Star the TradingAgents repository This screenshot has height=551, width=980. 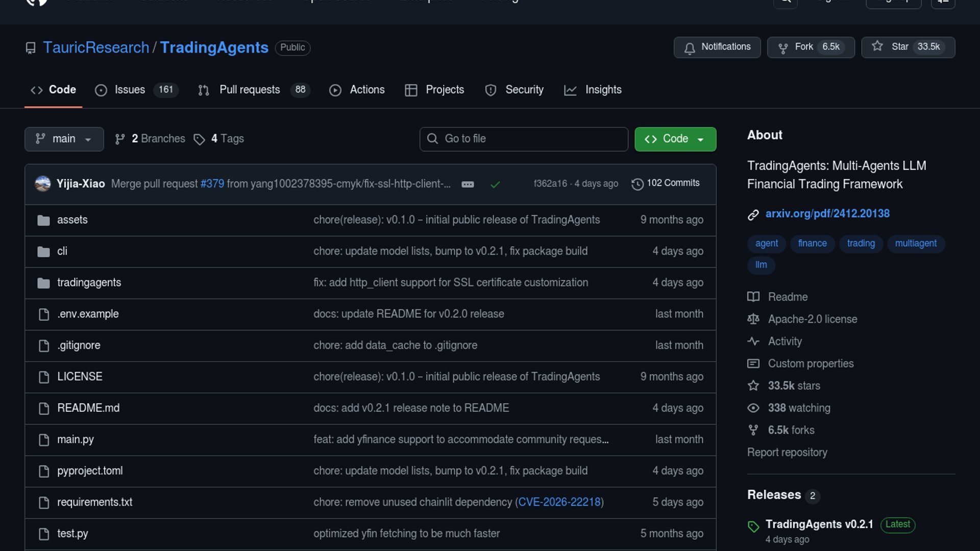click(908, 47)
